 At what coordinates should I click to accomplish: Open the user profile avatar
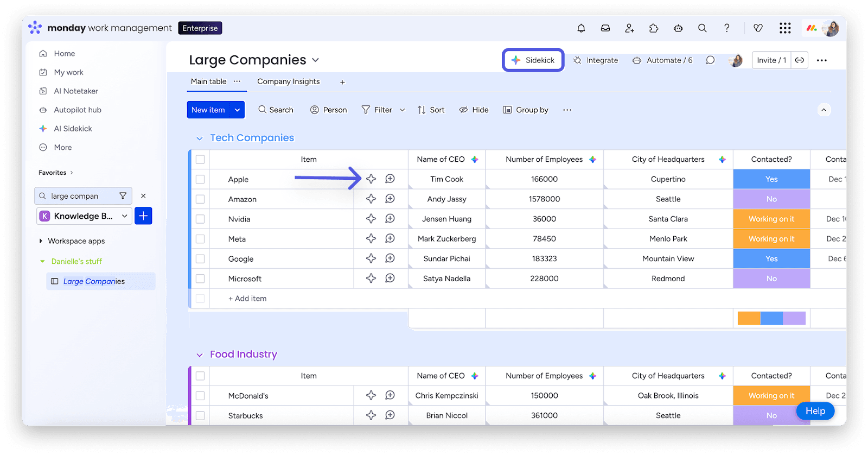click(x=831, y=28)
